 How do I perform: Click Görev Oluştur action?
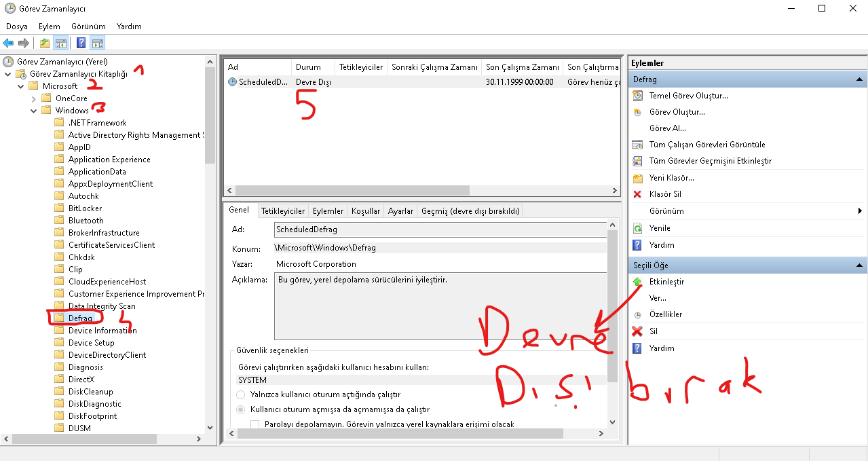coord(677,112)
